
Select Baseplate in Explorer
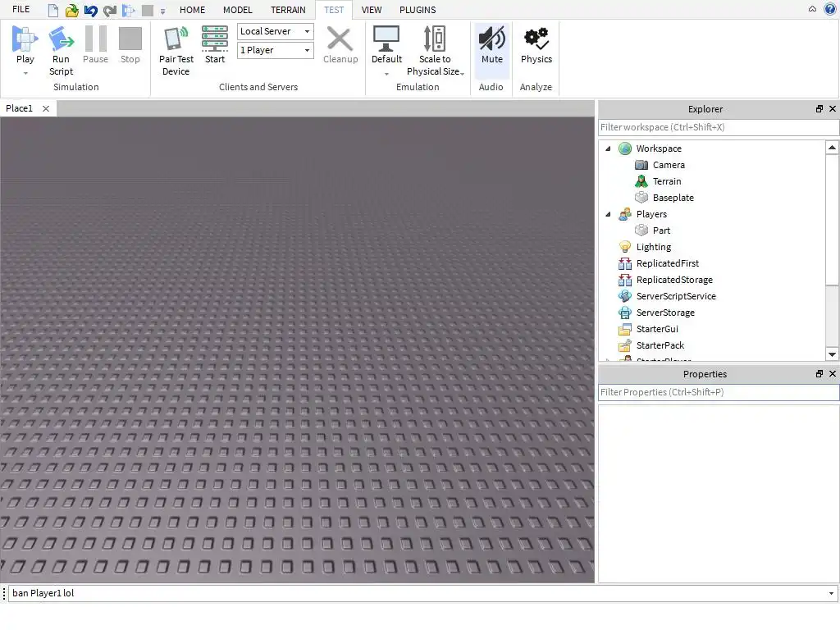coord(673,198)
